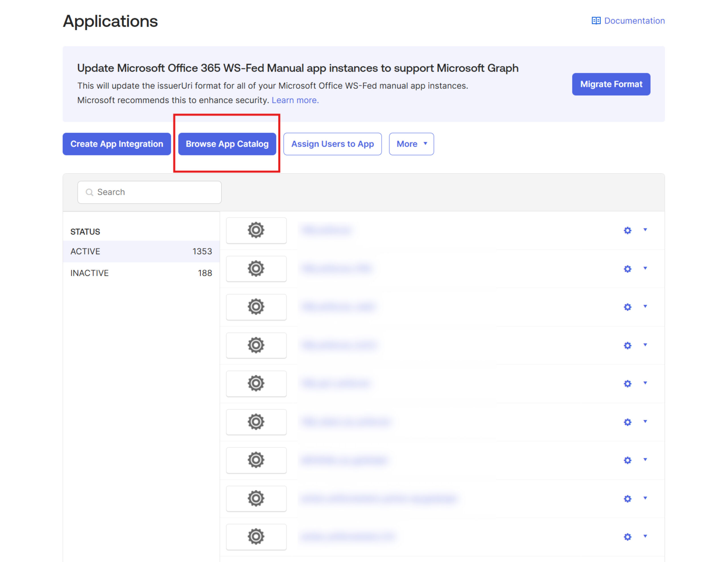Open logo thumbnail of last visible app
Screen dimensions: 728x562
[256, 537]
